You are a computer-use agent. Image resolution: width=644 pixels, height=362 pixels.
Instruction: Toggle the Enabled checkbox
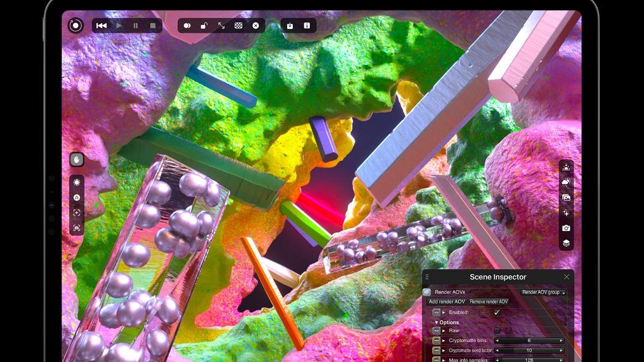tap(497, 312)
